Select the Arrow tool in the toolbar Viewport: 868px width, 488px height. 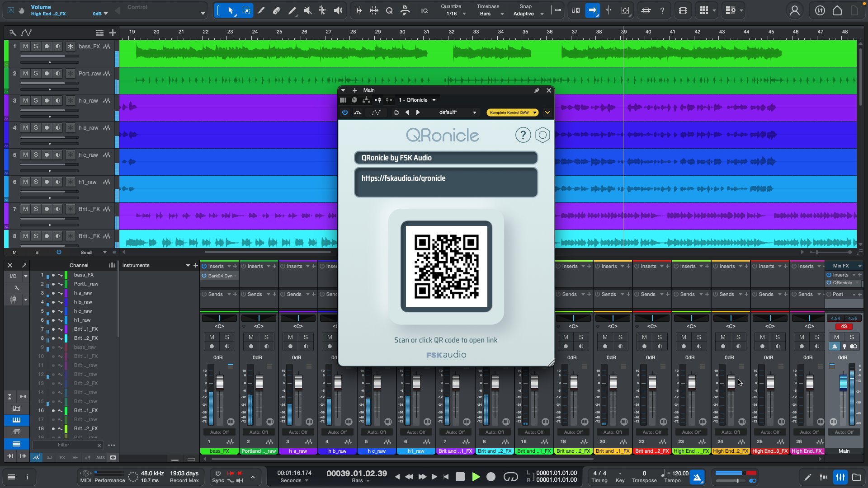click(231, 10)
